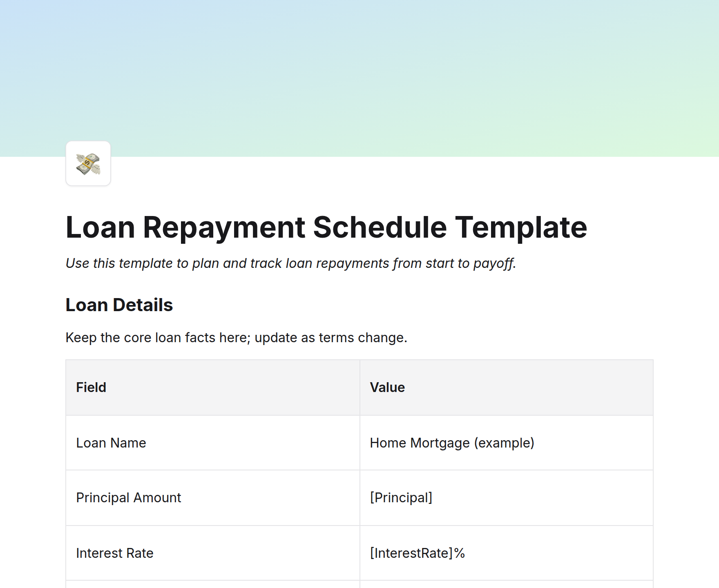Image resolution: width=719 pixels, height=588 pixels.
Task: Select the Home Mortgage (example) cell
Action: tap(506, 443)
